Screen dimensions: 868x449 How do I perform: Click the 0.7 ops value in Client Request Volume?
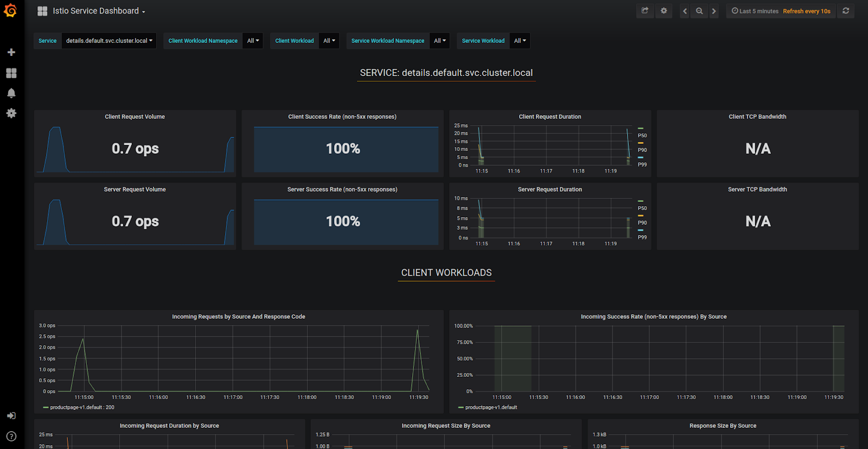[135, 148]
